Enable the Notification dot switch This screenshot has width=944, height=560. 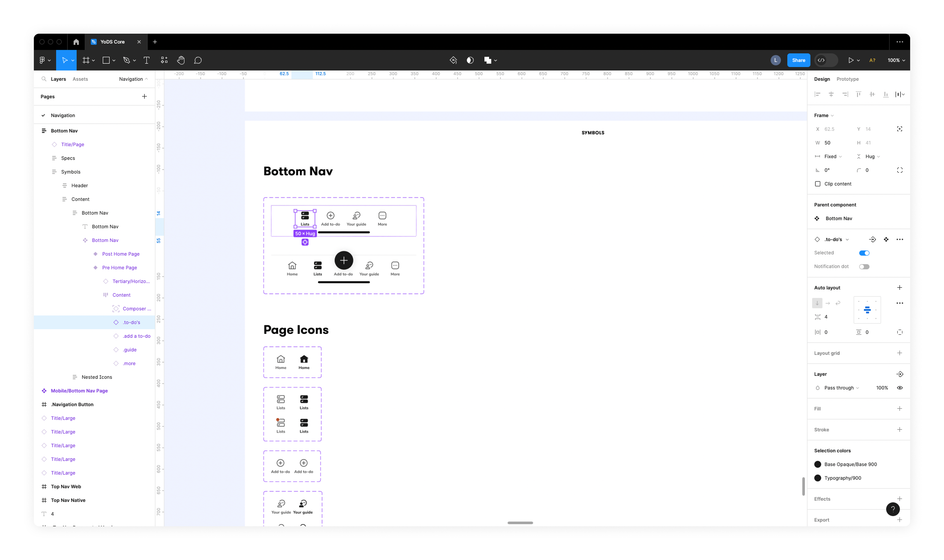click(x=864, y=266)
